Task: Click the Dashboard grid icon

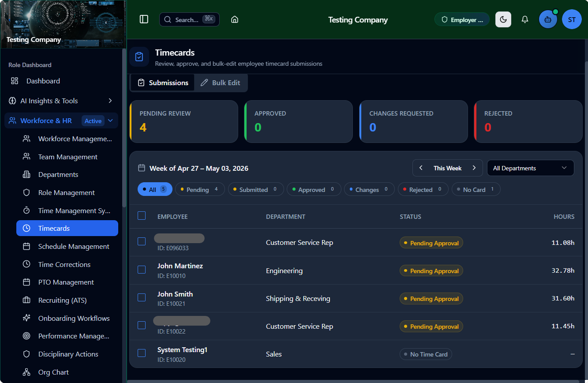Action: (x=15, y=81)
